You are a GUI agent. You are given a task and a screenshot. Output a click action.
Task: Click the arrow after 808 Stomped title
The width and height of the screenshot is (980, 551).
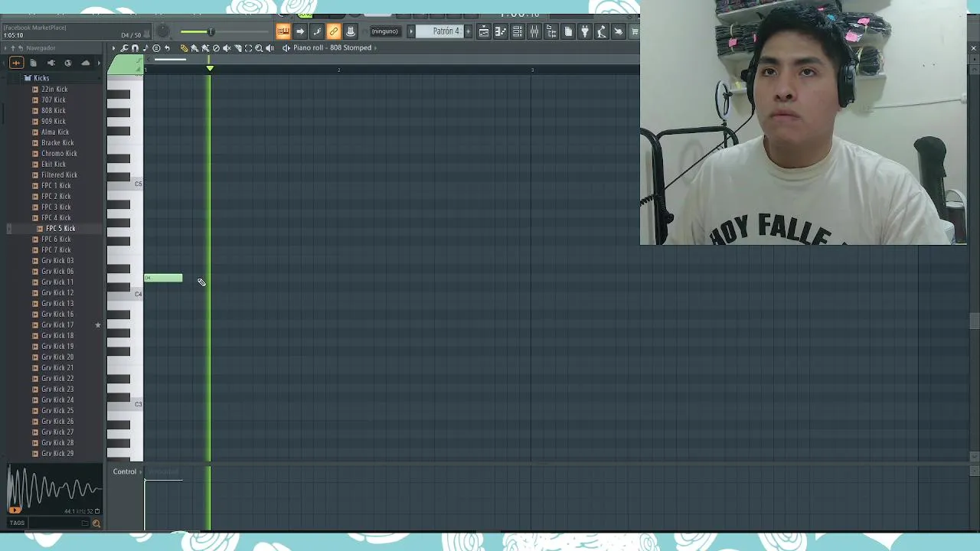pyautogui.click(x=375, y=47)
